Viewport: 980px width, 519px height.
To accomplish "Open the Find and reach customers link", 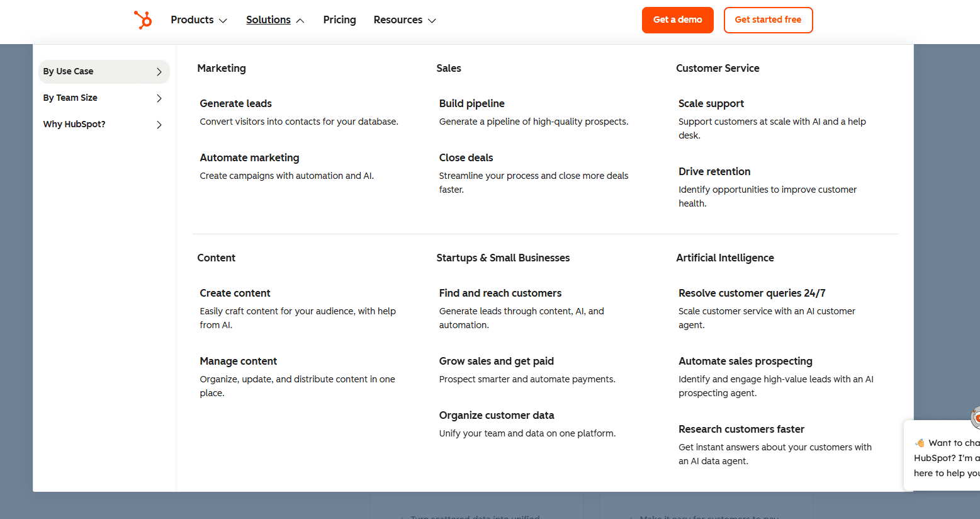I will pyautogui.click(x=500, y=293).
